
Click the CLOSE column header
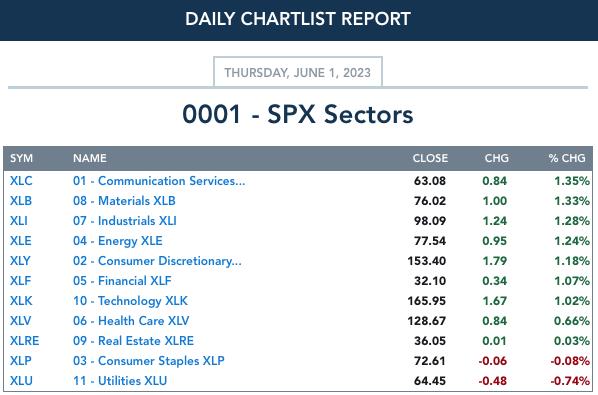430,158
